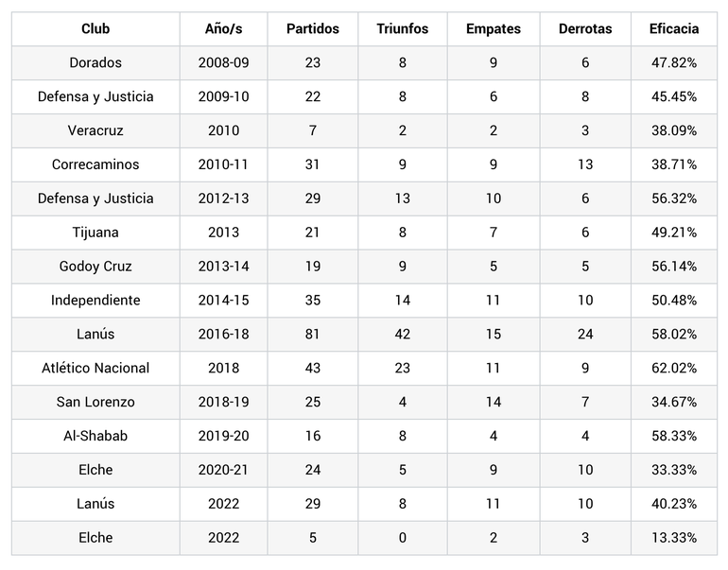728x570 pixels.
Task: Select the Partidos column header
Action: [313, 29]
